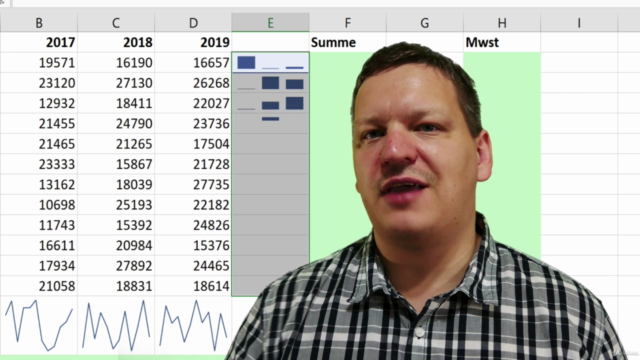
Task: Click the Summe header cell
Action: tap(347, 42)
